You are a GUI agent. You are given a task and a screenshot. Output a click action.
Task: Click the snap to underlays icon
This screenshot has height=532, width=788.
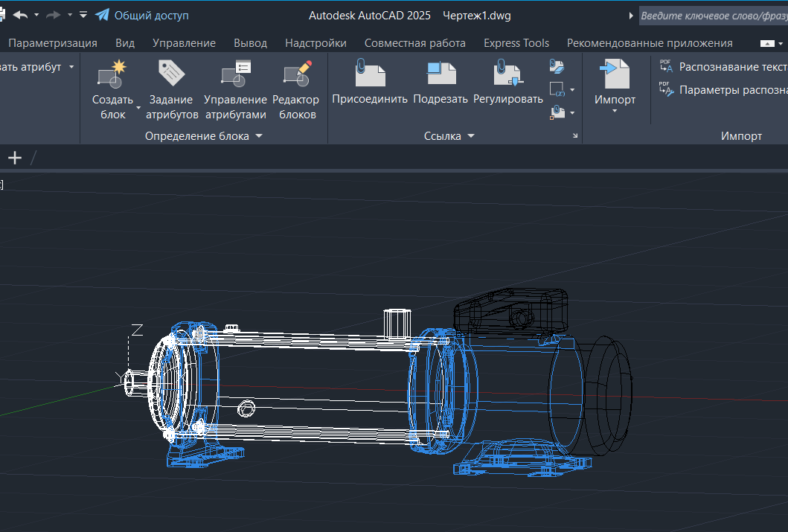(x=557, y=112)
